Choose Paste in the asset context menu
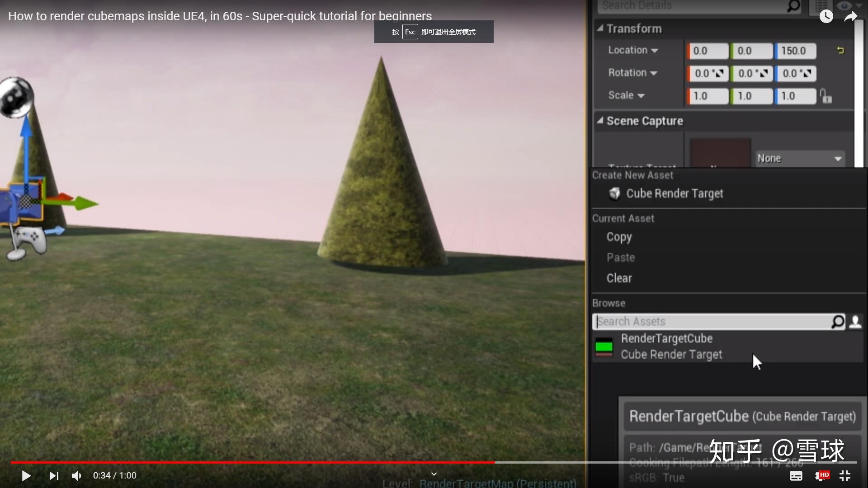 pyautogui.click(x=620, y=257)
